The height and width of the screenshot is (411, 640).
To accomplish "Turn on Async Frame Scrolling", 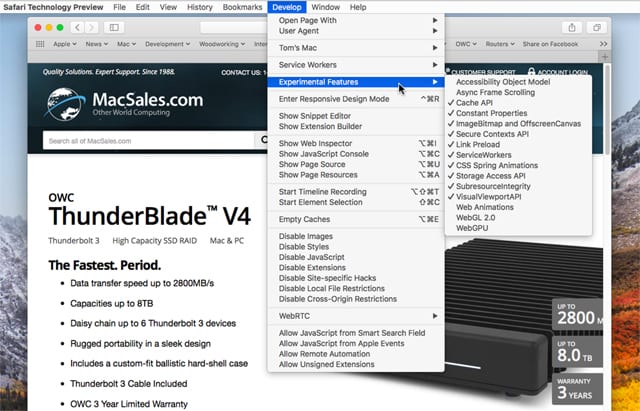I will (495, 93).
